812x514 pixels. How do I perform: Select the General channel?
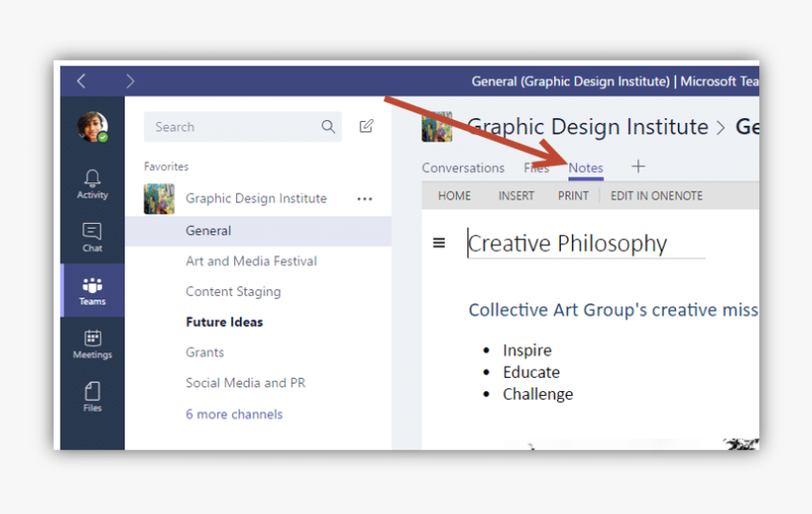click(258, 231)
